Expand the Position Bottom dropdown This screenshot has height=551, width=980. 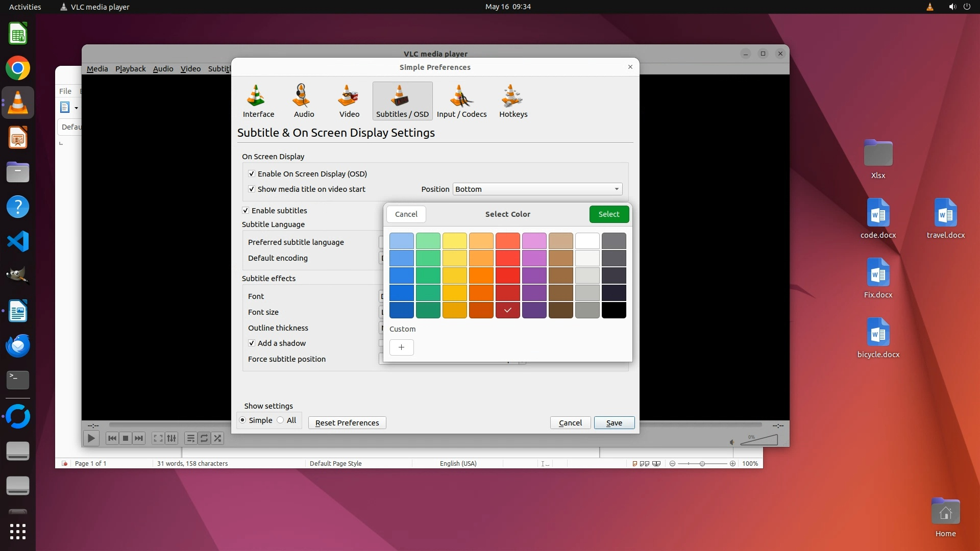(537, 189)
